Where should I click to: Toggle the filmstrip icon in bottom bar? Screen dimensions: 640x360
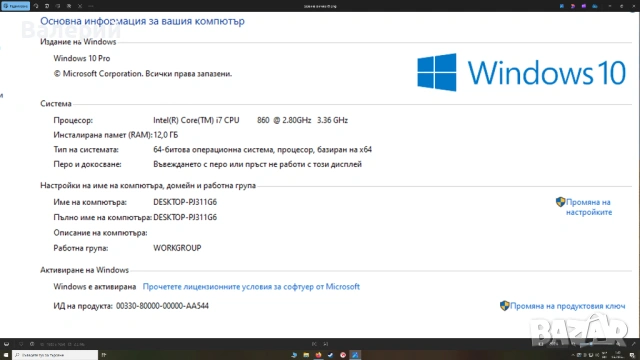coord(7,344)
